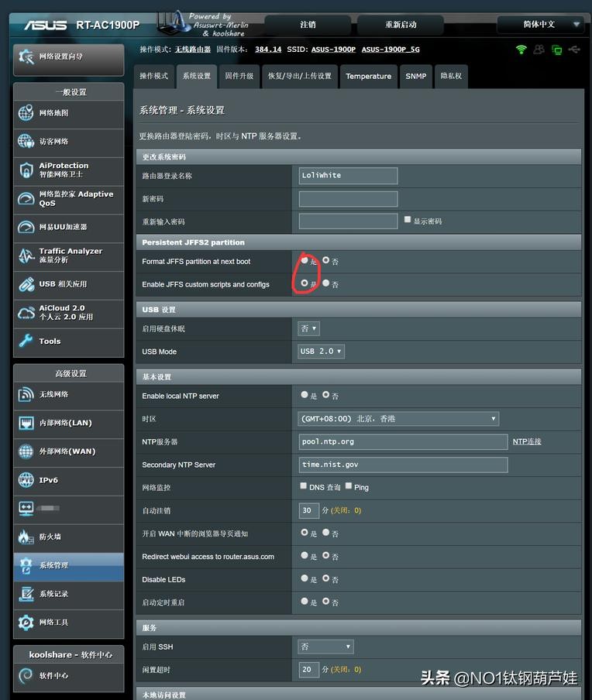Set Format JFFS partition to No

click(325, 260)
